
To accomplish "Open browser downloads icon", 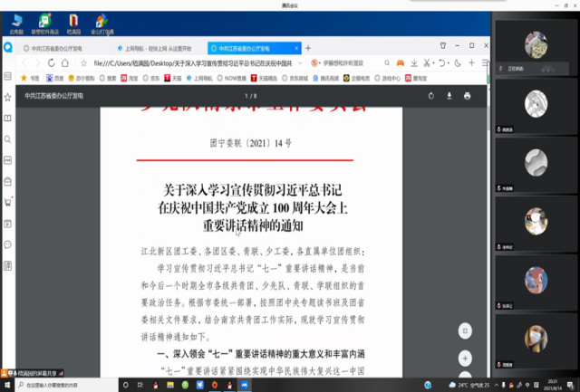I will (414, 63).
